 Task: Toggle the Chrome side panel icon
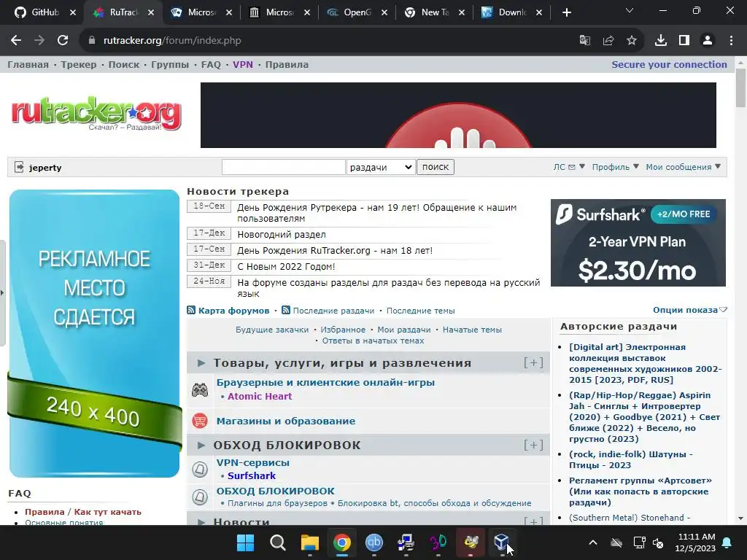coord(684,41)
